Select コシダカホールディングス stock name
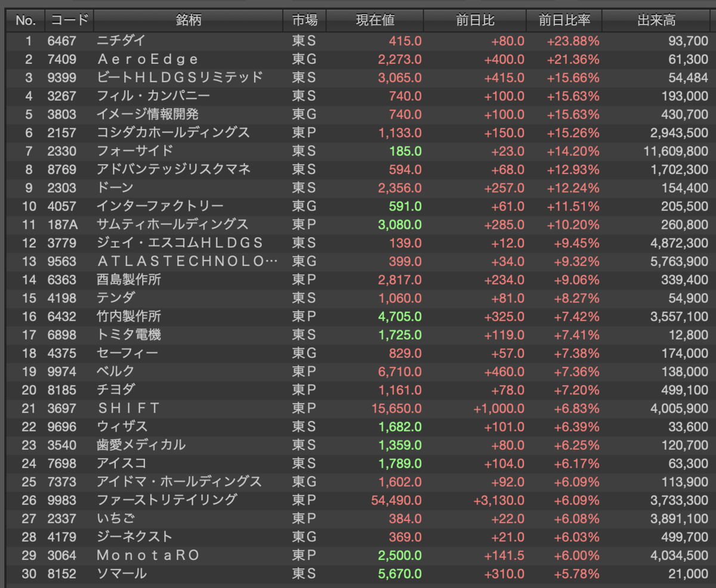Screen dimensions: 716x588 pyautogui.click(x=173, y=133)
